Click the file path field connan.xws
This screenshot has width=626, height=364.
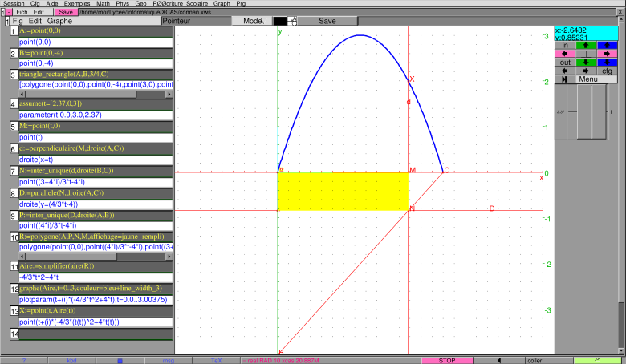coord(348,12)
